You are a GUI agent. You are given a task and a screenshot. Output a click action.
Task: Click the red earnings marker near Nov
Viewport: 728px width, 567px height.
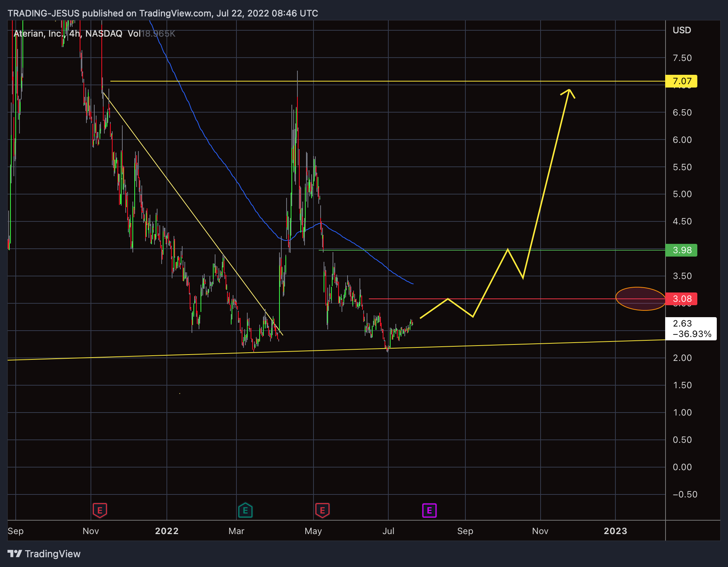(100, 510)
